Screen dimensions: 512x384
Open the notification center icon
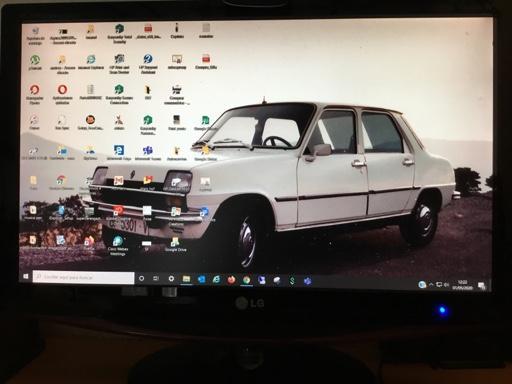[481, 285]
